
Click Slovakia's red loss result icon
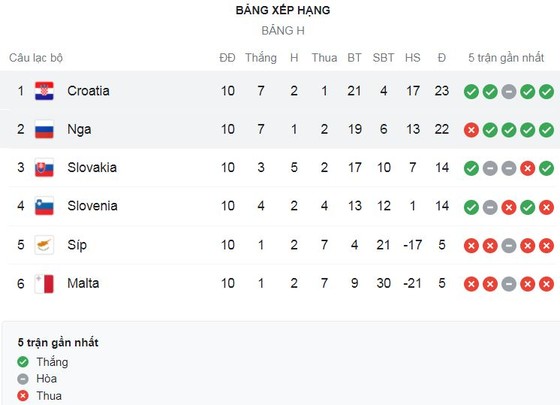point(528,169)
